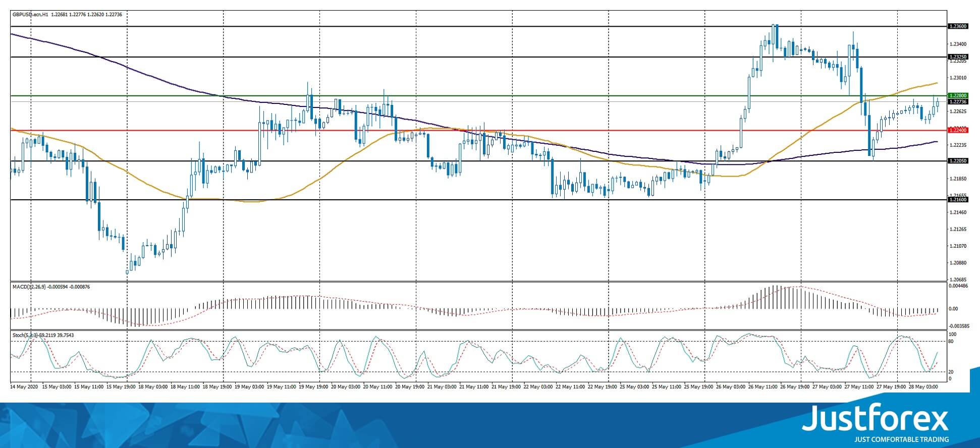980x448 pixels.
Task: Click the 18 May 11:00 time label
Action: (185, 386)
